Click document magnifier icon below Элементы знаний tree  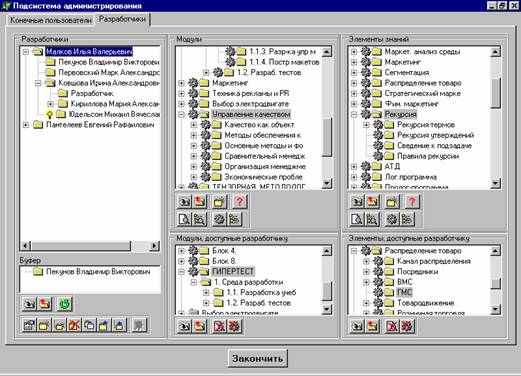click(x=357, y=219)
